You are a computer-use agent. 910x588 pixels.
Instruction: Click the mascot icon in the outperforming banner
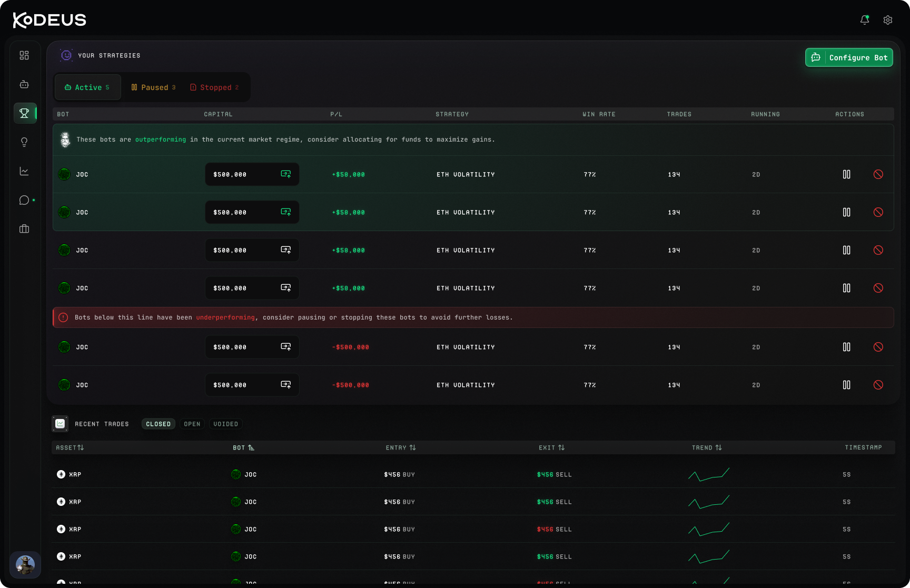tap(65, 139)
